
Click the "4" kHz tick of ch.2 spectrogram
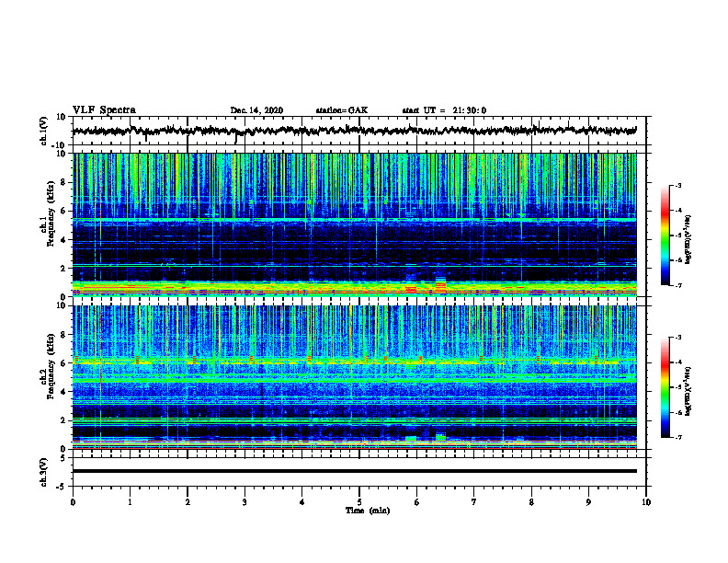64,392
